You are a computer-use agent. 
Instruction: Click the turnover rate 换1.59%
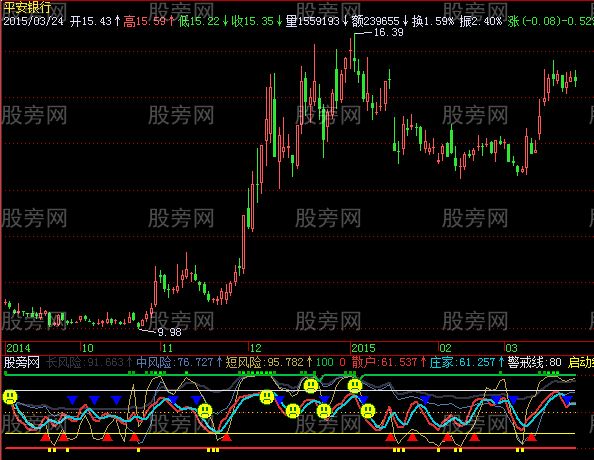pos(433,21)
